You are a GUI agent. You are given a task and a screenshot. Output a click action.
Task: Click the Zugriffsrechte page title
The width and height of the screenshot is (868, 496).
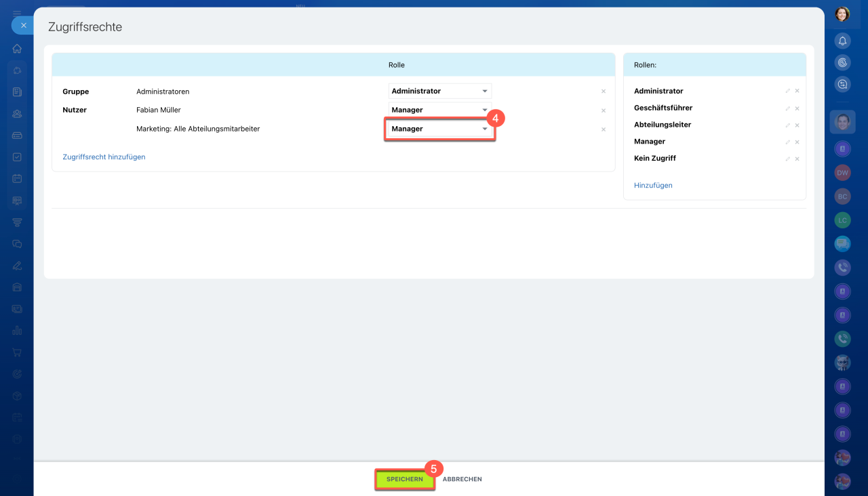(x=85, y=27)
